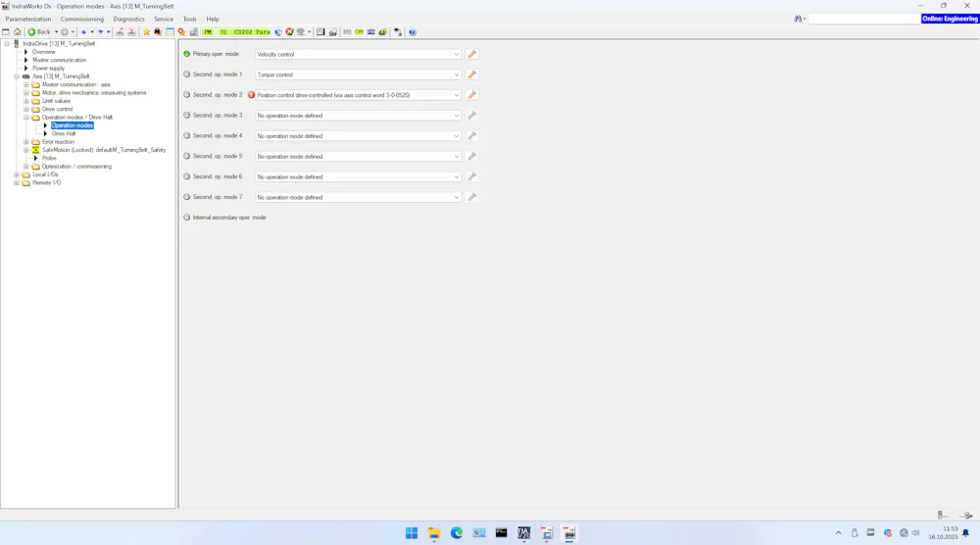The image size is (980, 545).
Task: Click the blue left navigation arrow icon
Action: pos(83,32)
